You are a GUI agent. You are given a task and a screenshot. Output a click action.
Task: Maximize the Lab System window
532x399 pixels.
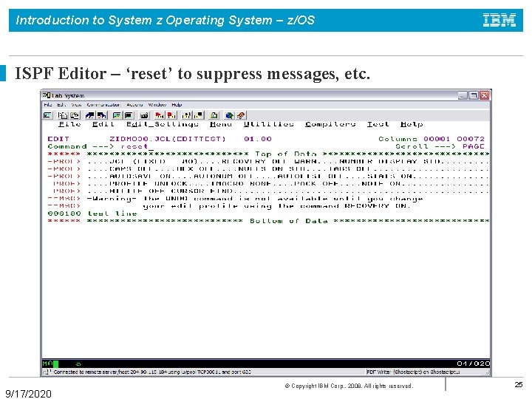pos(474,95)
